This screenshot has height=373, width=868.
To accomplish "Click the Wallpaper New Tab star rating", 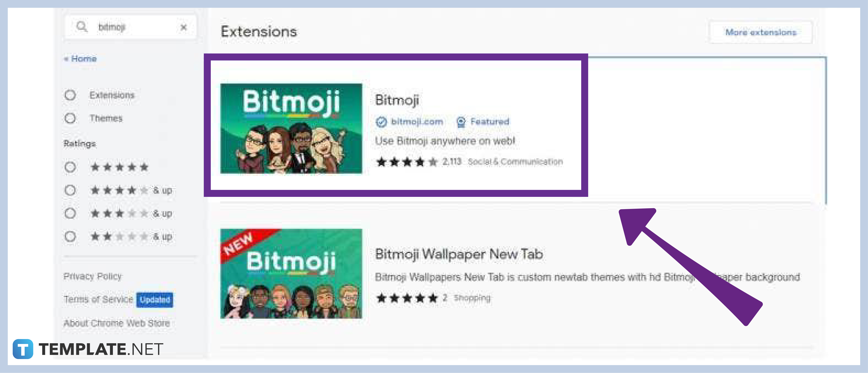I will (x=407, y=298).
